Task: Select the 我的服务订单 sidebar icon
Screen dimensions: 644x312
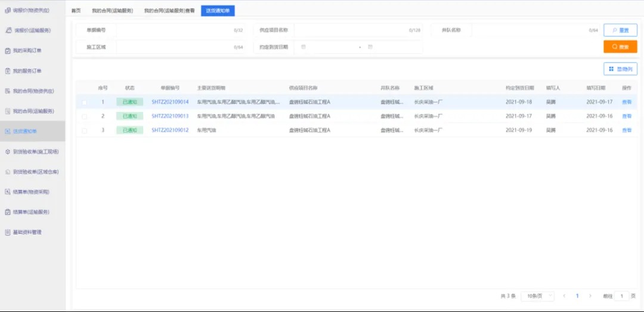Action: click(x=7, y=71)
